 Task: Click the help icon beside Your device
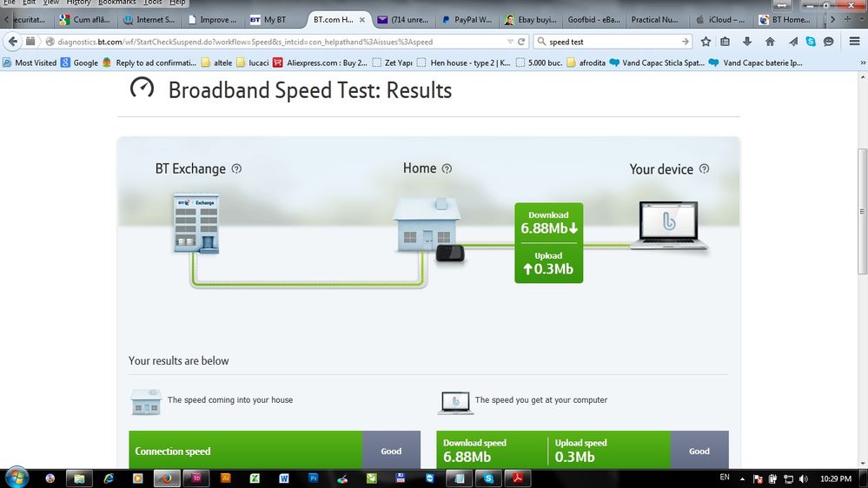[704, 168]
